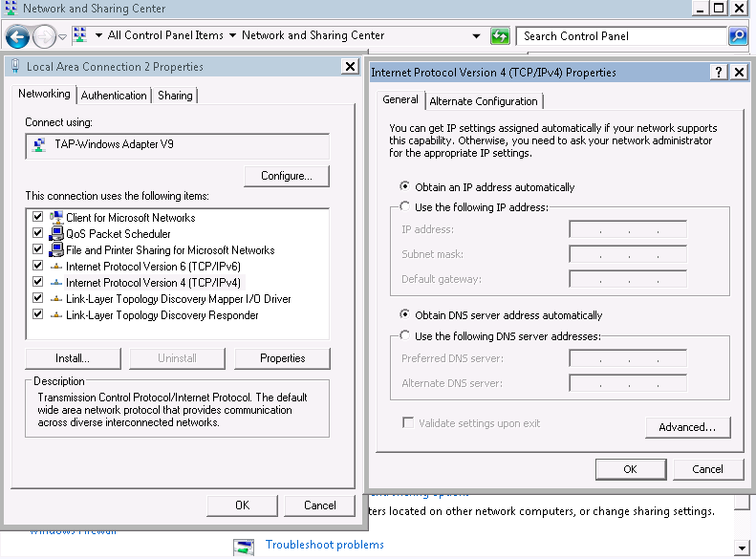Click File and Printer Sharing icon
756x559 pixels.
tap(56, 249)
